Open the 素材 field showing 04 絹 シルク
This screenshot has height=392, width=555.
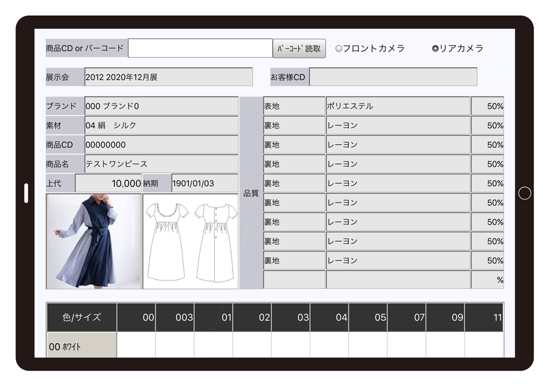pos(161,125)
